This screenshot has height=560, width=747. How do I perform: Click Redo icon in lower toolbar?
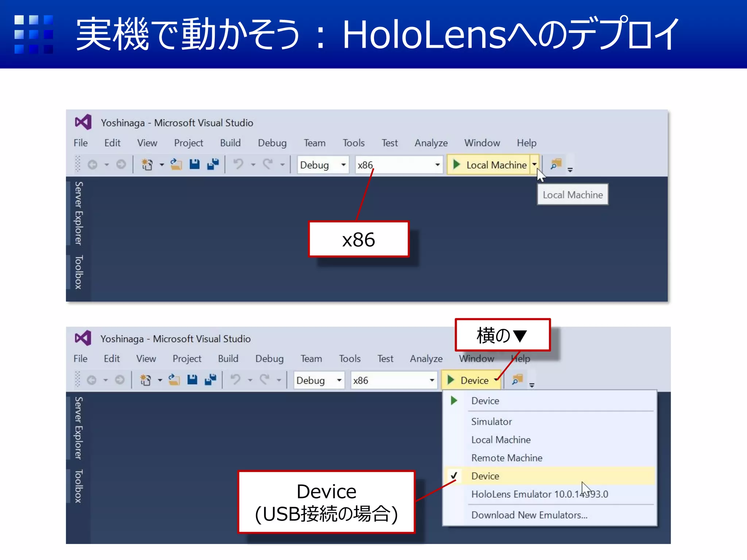[265, 380]
